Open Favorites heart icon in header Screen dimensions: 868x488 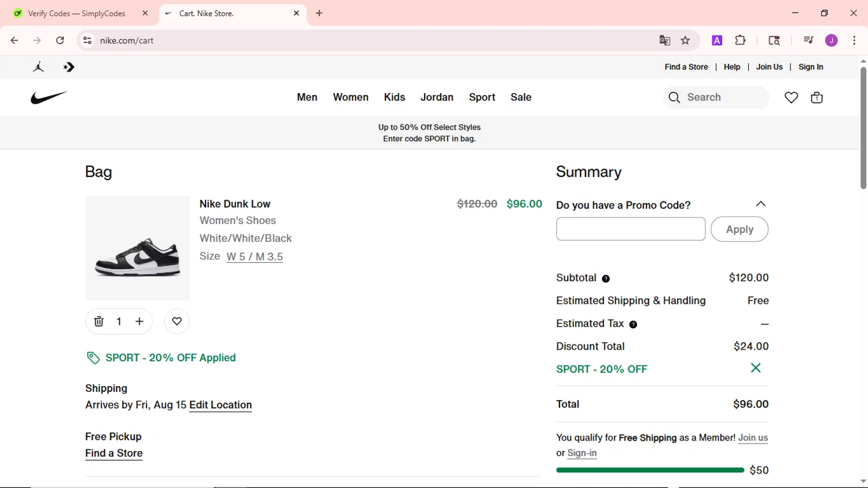[791, 97]
